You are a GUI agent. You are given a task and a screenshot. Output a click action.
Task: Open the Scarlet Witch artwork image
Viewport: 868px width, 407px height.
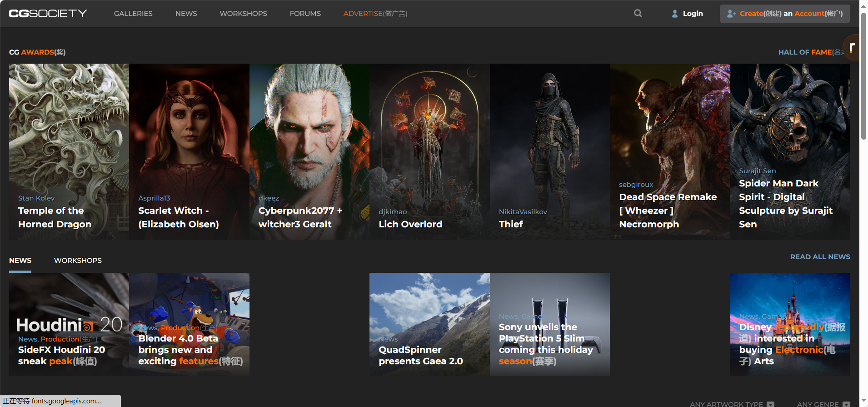click(x=189, y=152)
